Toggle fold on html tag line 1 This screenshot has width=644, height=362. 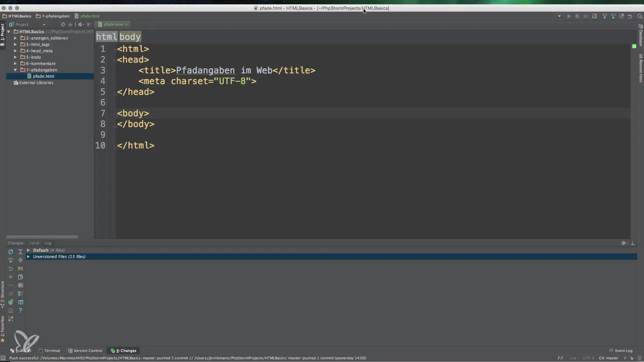(x=115, y=51)
